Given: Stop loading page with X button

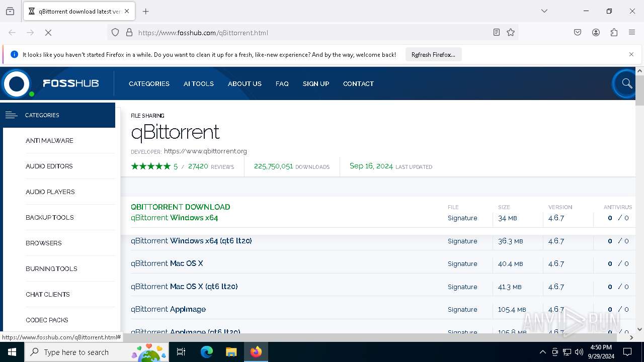Looking at the screenshot, I should pyautogui.click(x=48, y=33).
